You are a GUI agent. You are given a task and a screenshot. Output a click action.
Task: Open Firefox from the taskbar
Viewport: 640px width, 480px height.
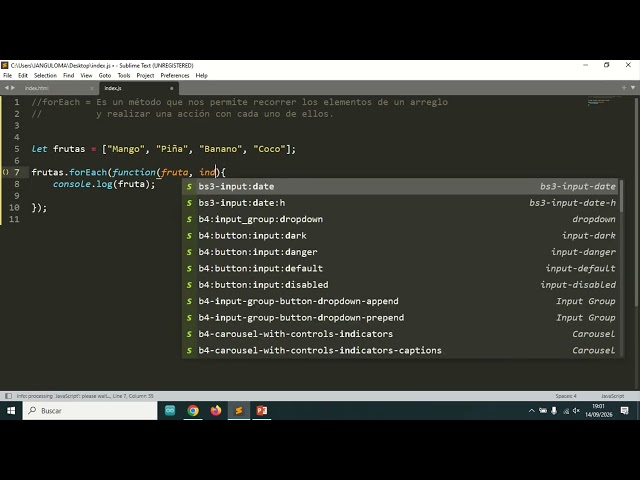[x=216, y=411]
